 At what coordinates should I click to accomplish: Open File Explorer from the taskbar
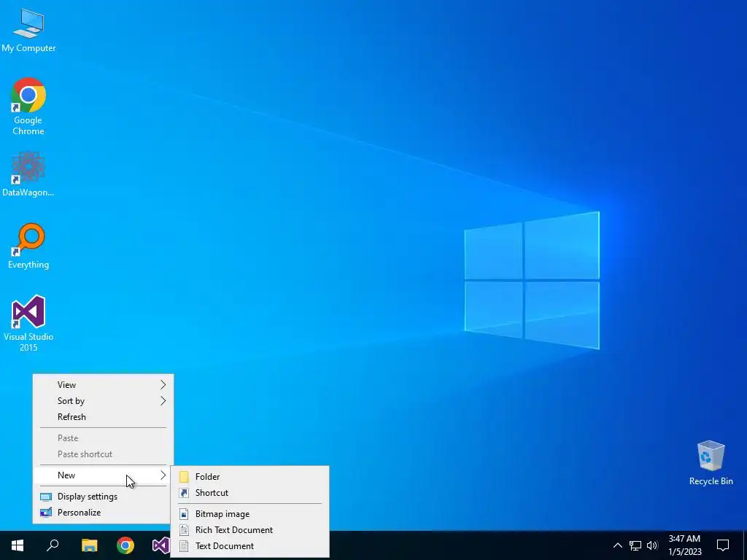(89, 545)
